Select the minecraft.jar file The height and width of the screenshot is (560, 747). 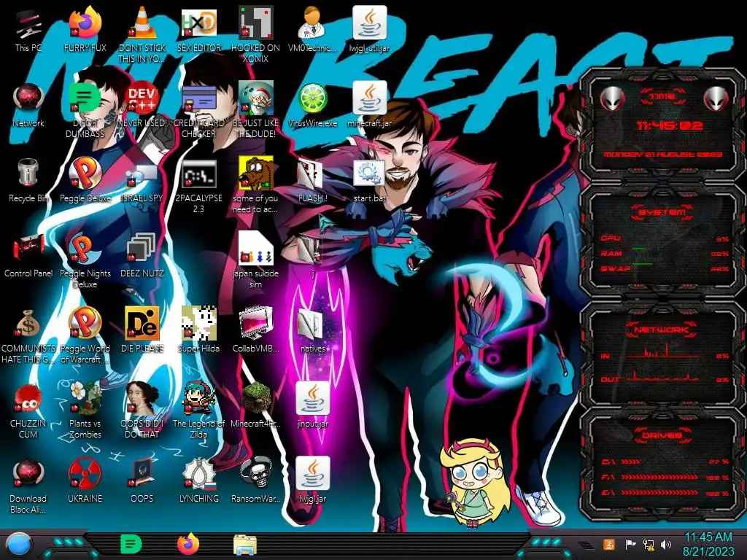tap(369, 98)
